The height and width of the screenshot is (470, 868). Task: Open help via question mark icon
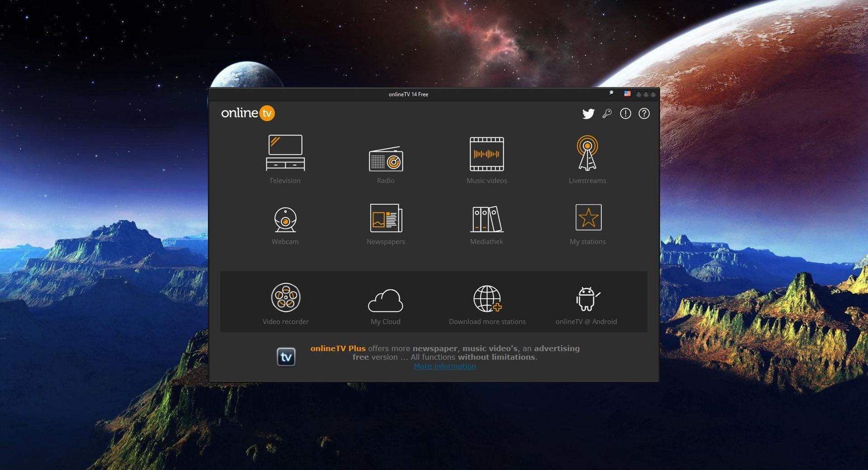(644, 113)
